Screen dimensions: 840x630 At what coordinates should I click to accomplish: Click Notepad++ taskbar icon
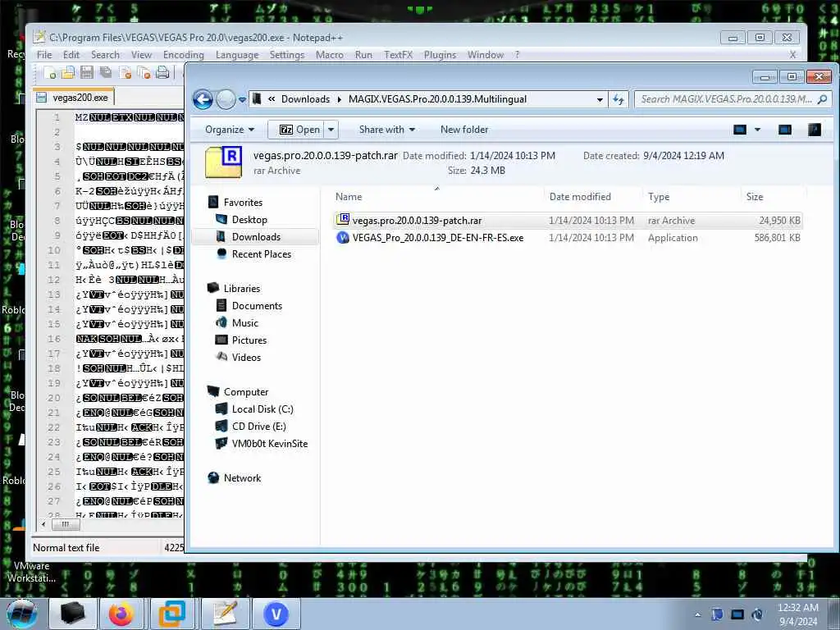[225, 614]
